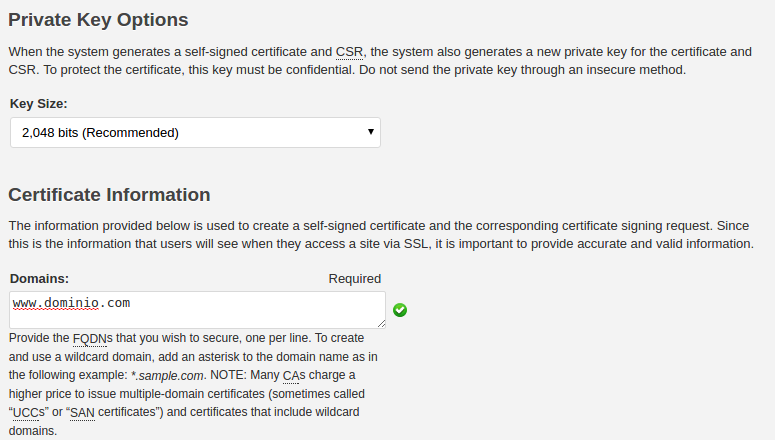Image resolution: width=775 pixels, height=440 pixels.
Task: Click the underlined SAN abbreviation
Action: [83, 412]
